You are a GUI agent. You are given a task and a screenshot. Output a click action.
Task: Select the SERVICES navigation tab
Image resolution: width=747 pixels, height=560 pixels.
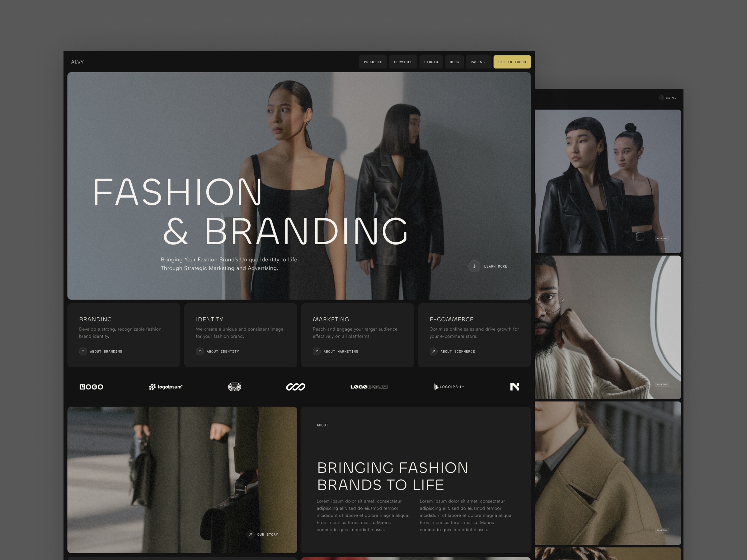coord(403,61)
